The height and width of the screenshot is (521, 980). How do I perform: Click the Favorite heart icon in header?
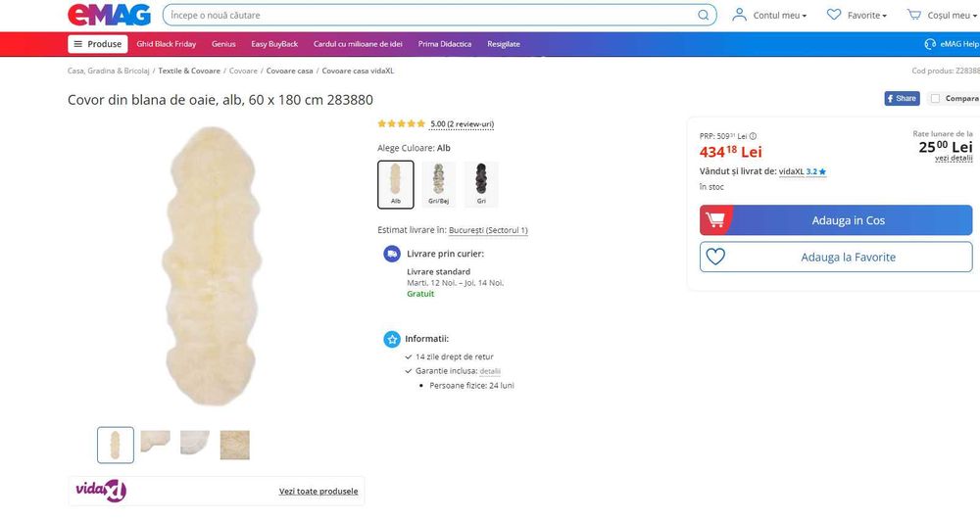point(834,16)
